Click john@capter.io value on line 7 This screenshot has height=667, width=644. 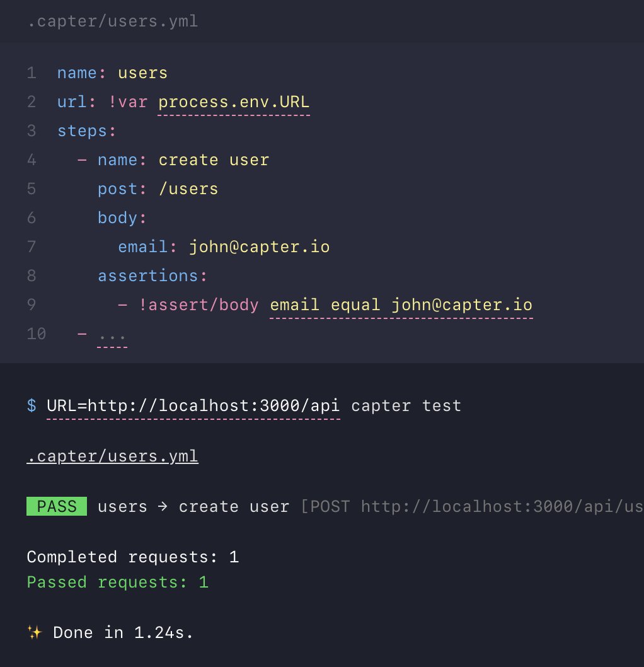coord(259,246)
